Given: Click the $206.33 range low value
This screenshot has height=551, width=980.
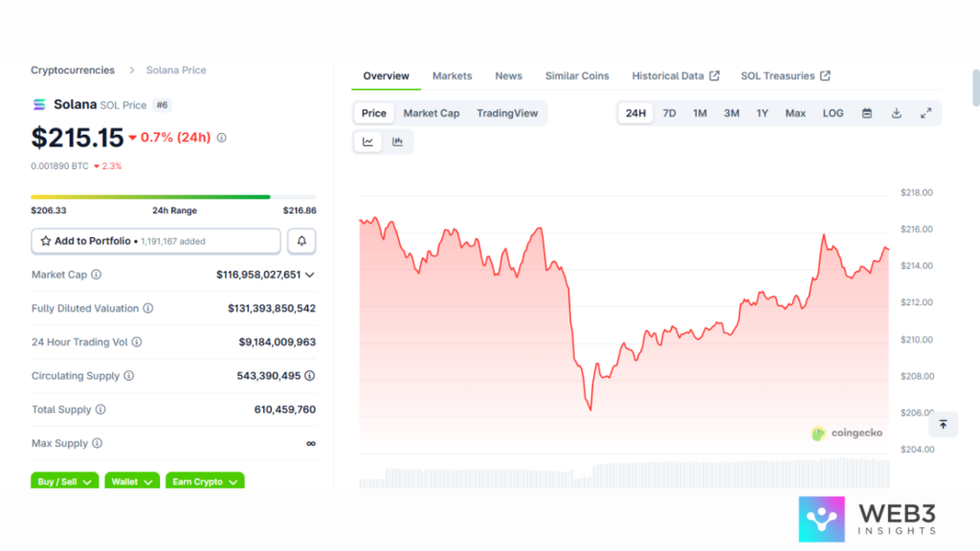Looking at the screenshot, I should pyautogui.click(x=49, y=210).
